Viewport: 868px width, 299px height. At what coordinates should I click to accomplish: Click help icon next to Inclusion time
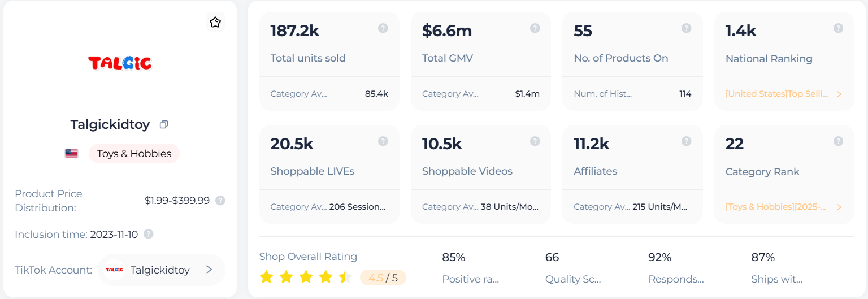149,234
